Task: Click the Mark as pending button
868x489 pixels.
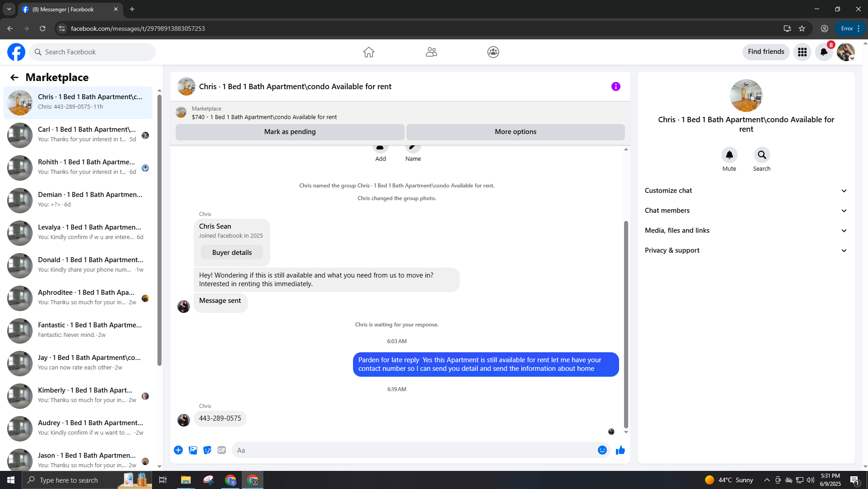Action: (x=290, y=132)
